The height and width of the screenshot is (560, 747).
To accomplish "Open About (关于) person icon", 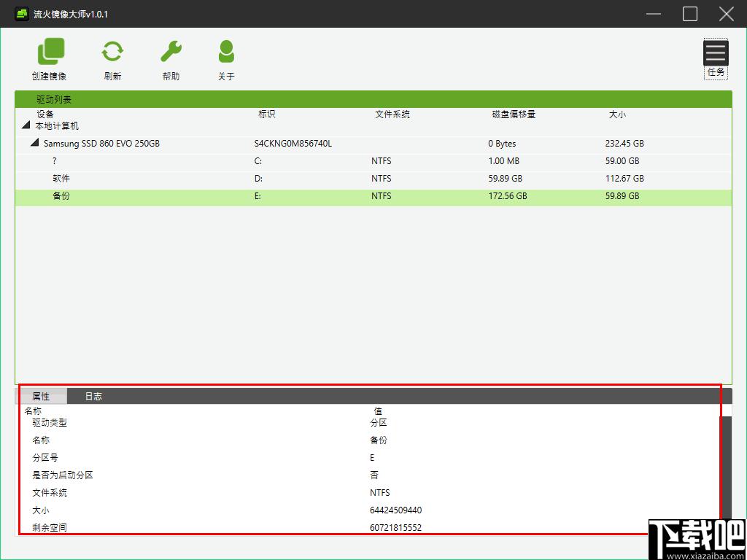I will 226,52.
